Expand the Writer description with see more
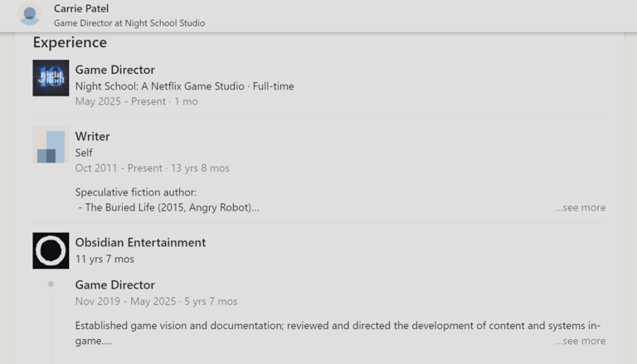 (580, 207)
